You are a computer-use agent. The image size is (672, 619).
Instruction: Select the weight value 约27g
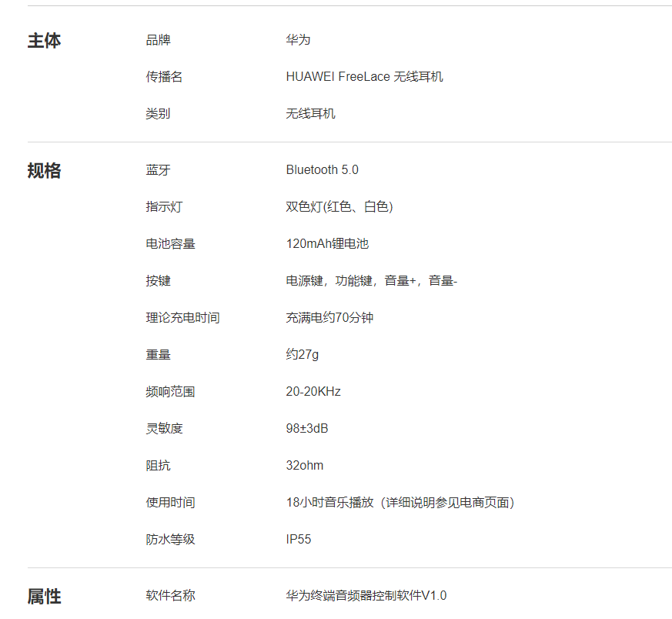302,355
